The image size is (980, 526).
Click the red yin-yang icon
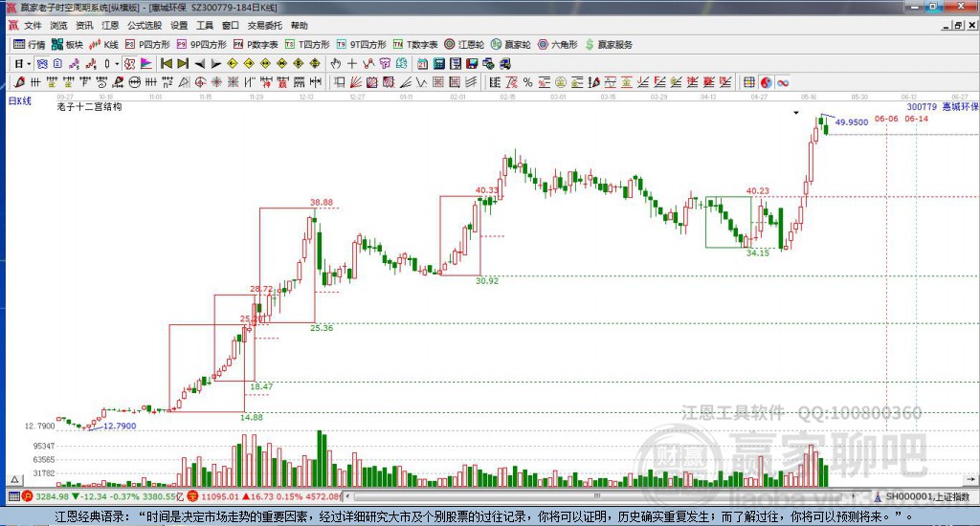coord(766,82)
